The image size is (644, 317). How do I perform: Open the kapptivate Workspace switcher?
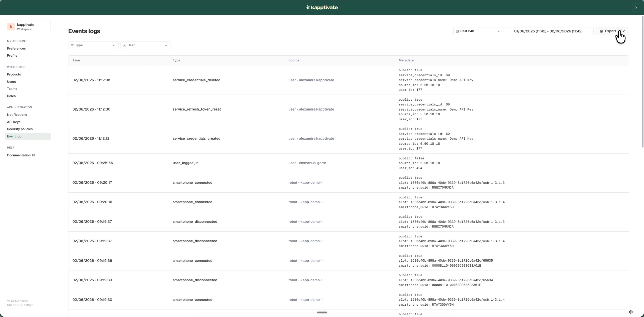28,27
